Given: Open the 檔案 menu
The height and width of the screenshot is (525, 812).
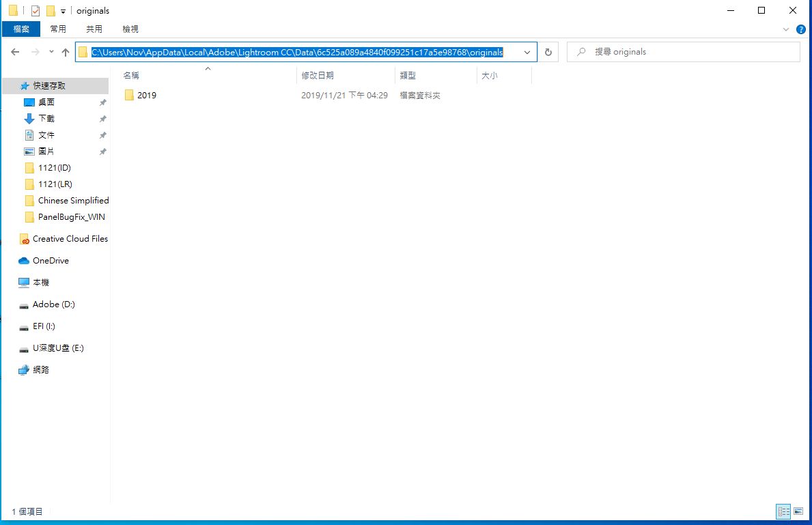Looking at the screenshot, I should point(20,29).
